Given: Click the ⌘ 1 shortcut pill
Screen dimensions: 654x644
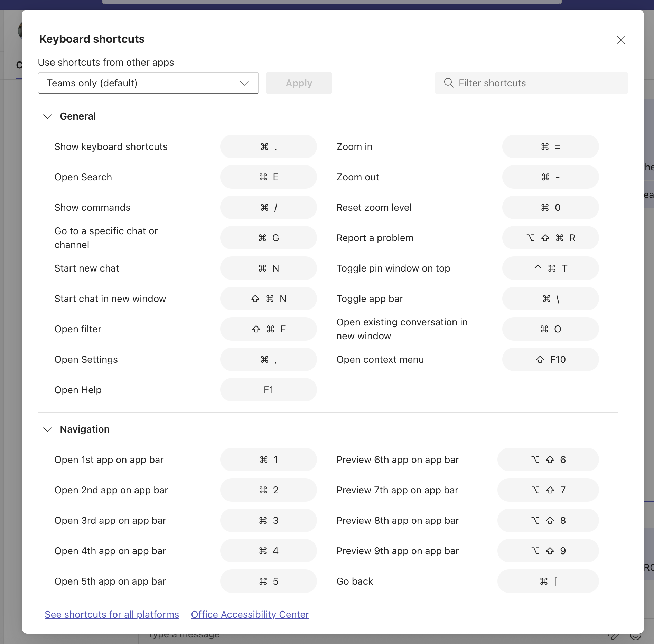Looking at the screenshot, I should pyautogui.click(x=268, y=460).
